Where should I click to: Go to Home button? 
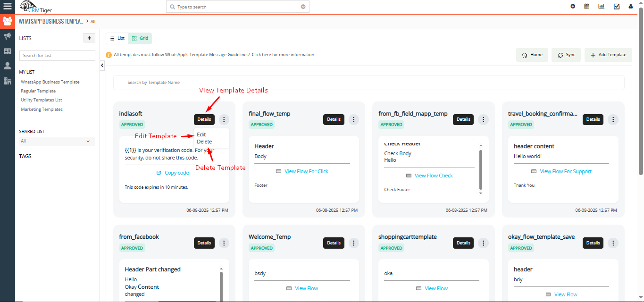tap(532, 55)
